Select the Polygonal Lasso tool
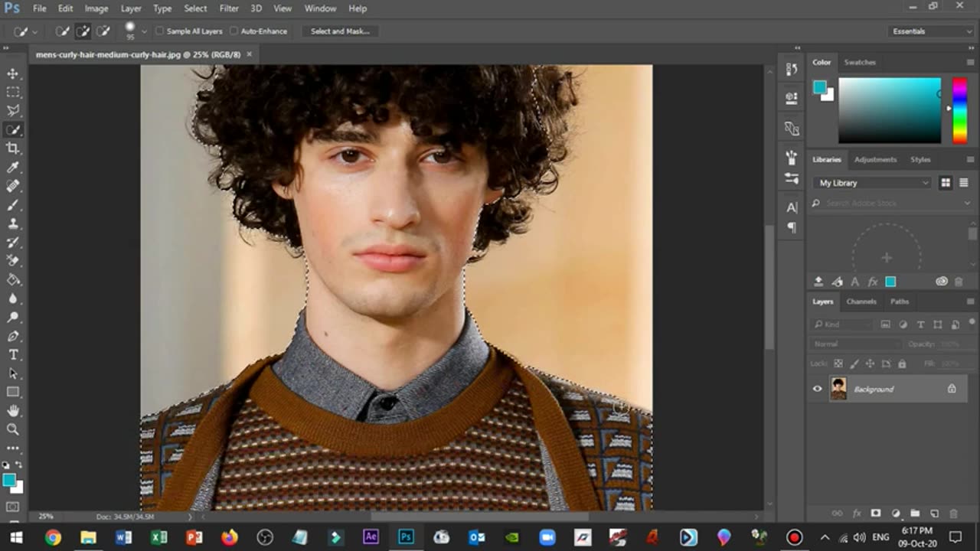Viewport: 980px width, 551px height. (x=13, y=111)
